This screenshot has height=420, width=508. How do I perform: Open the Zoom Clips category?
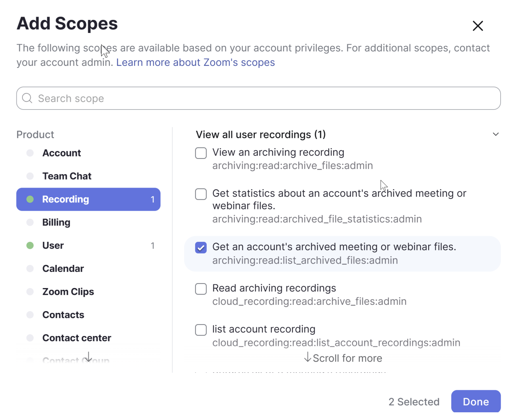(68, 292)
